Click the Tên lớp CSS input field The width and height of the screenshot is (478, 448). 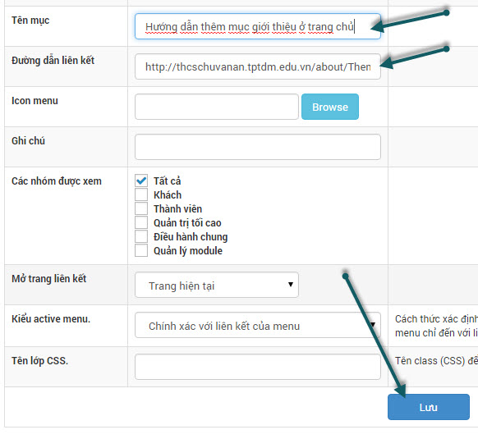coord(258,367)
